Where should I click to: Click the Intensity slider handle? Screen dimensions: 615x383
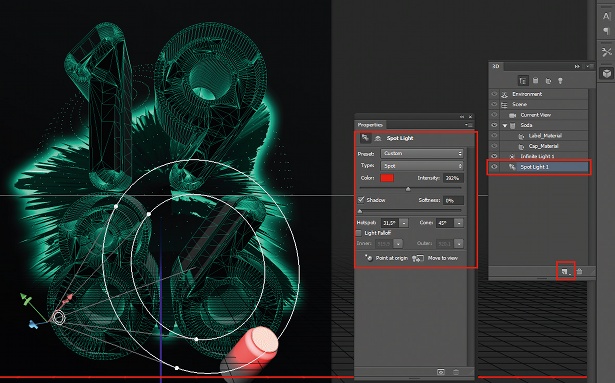point(408,189)
